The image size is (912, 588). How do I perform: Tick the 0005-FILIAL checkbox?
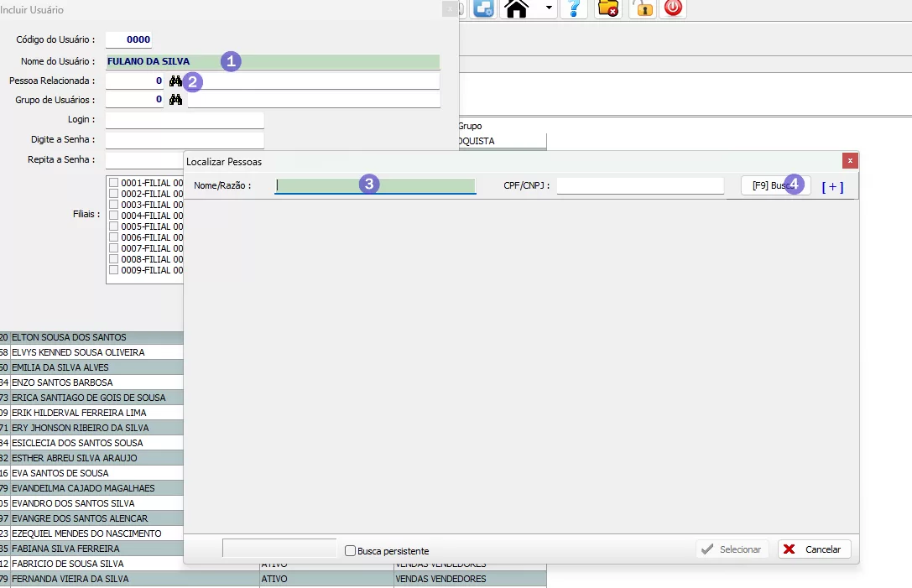click(x=113, y=226)
